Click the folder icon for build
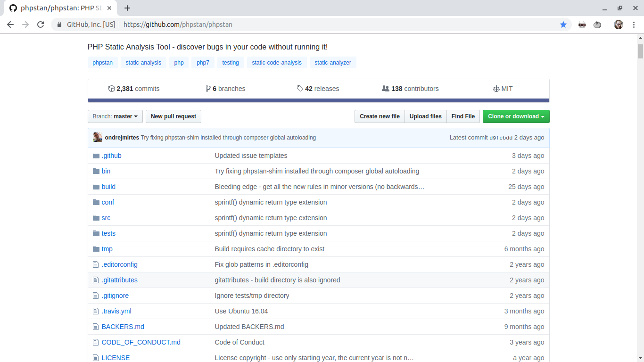 point(96,187)
